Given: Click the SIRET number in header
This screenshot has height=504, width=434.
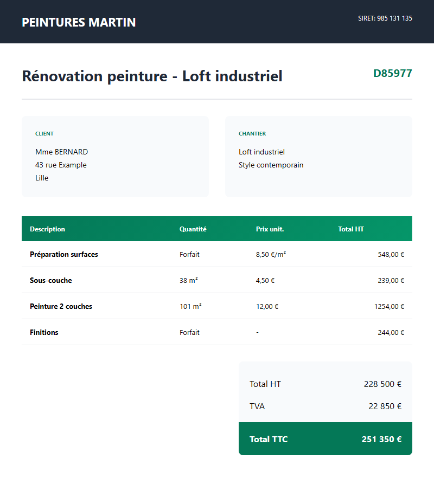Looking at the screenshot, I should [x=385, y=18].
